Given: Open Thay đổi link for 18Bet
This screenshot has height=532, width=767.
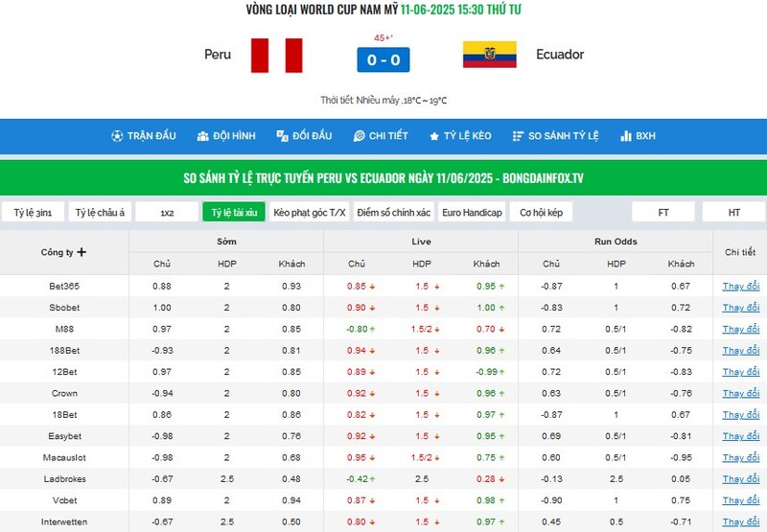Looking at the screenshot, I should click(x=741, y=415).
